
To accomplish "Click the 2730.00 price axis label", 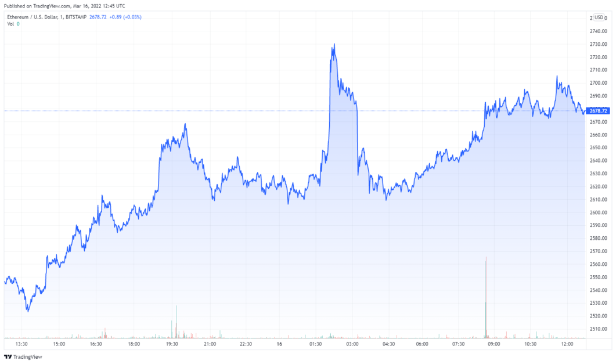I will click(x=599, y=44).
